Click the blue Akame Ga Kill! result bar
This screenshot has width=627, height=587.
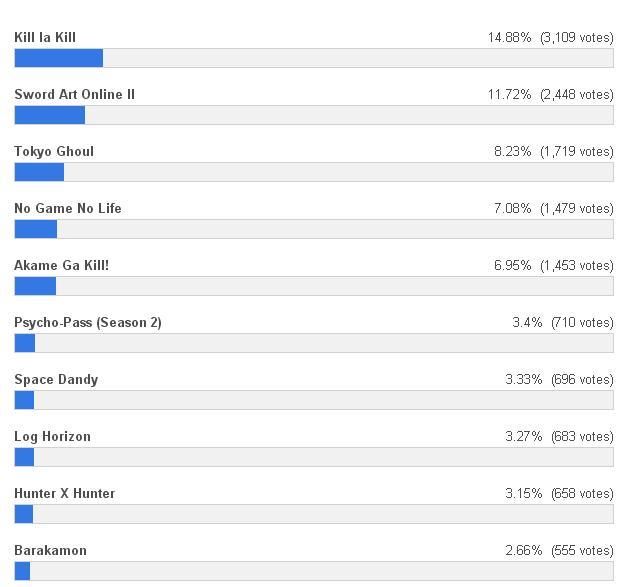pyautogui.click(x=35, y=286)
